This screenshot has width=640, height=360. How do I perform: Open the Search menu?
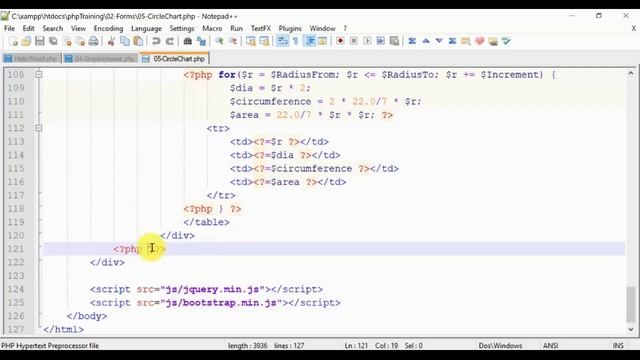click(x=53, y=29)
